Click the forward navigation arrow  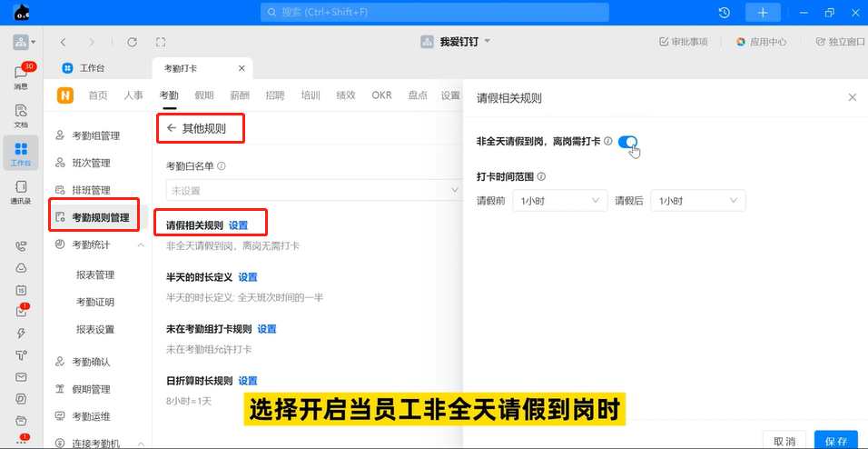(92, 42)
